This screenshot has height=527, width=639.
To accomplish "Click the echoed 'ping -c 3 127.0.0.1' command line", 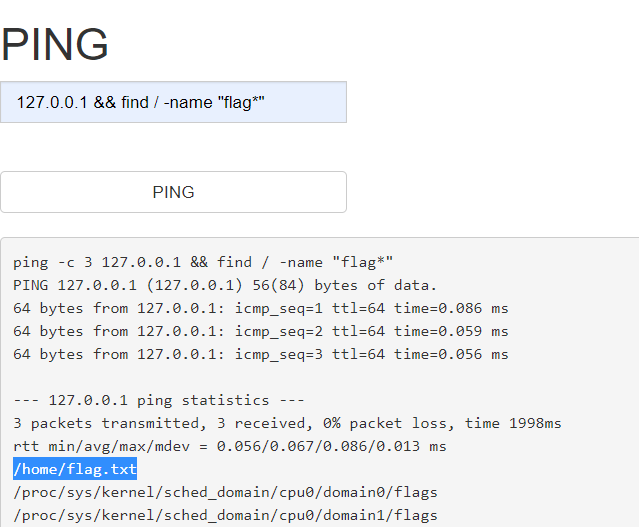I will [203, 262].
